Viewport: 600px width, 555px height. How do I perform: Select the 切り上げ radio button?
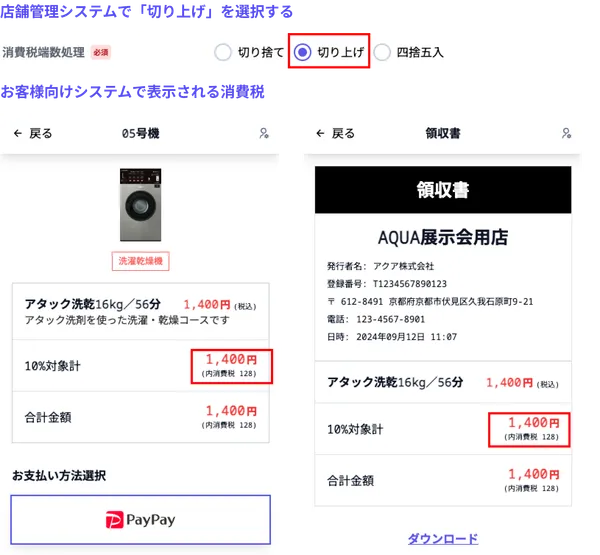point(304,52)
